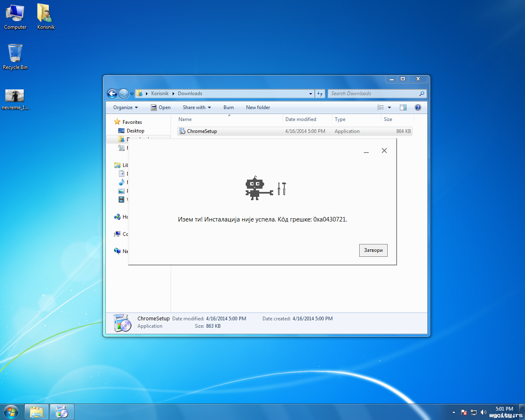Open the volume speaker tray icon
525x420 pixels.
pyautogui.click(x=484, y=412)
